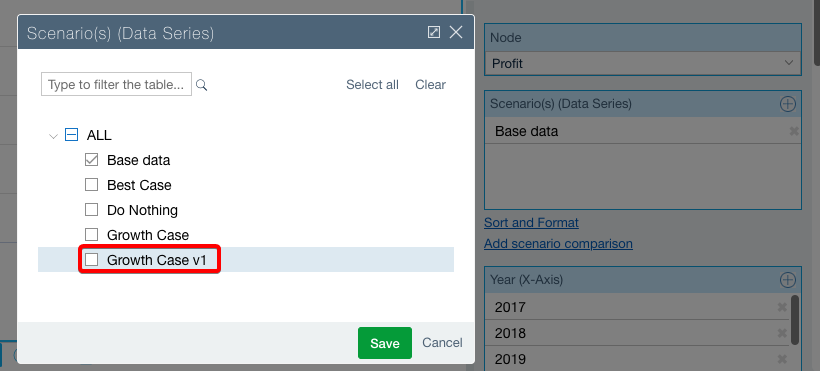The image size is (820, 371).
Task: Add a year with the X-Axis plus icon
Action: [787, 280]
